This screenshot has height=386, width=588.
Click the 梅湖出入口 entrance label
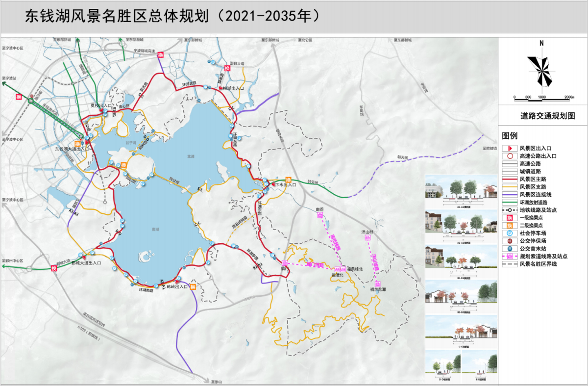click(x=233, y=88)
